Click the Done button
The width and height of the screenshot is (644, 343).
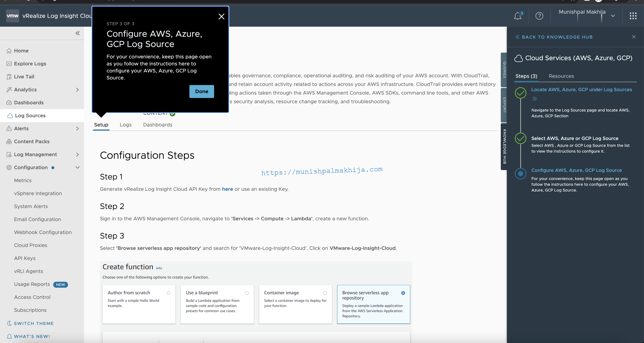tap(201, 91)
